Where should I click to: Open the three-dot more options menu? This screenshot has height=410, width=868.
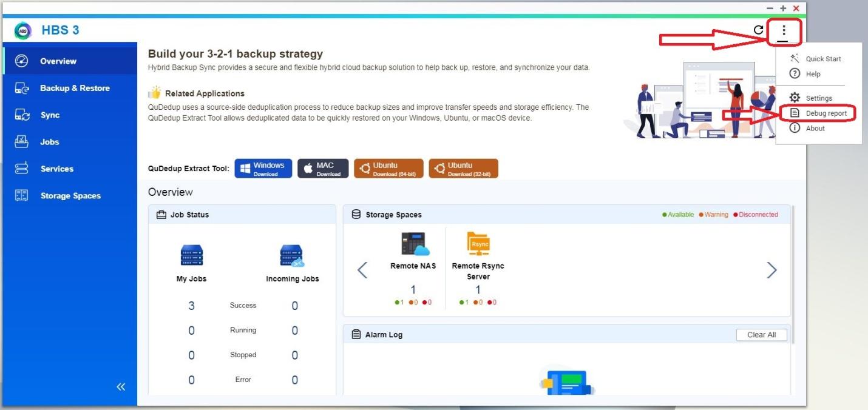[784, 30]
